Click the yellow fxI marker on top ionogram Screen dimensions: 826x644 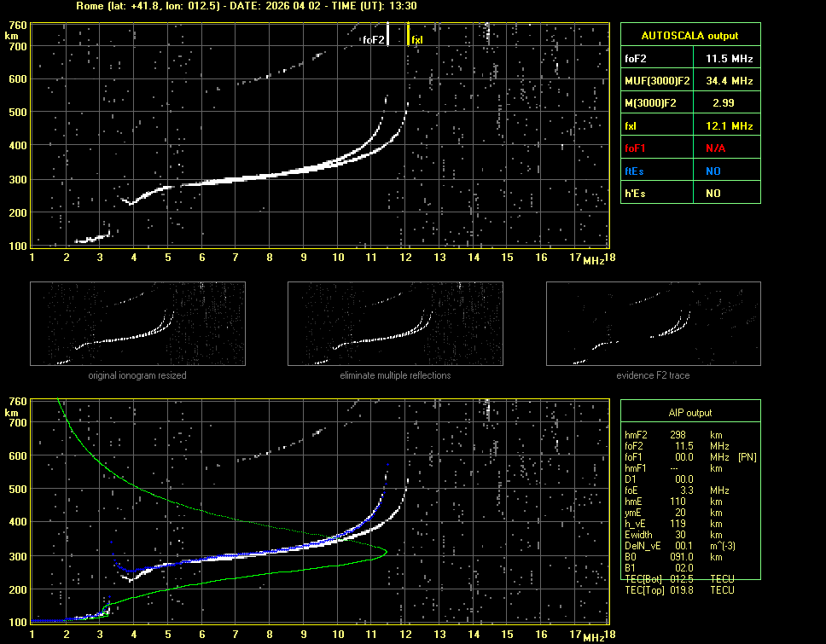pos(409,34)
